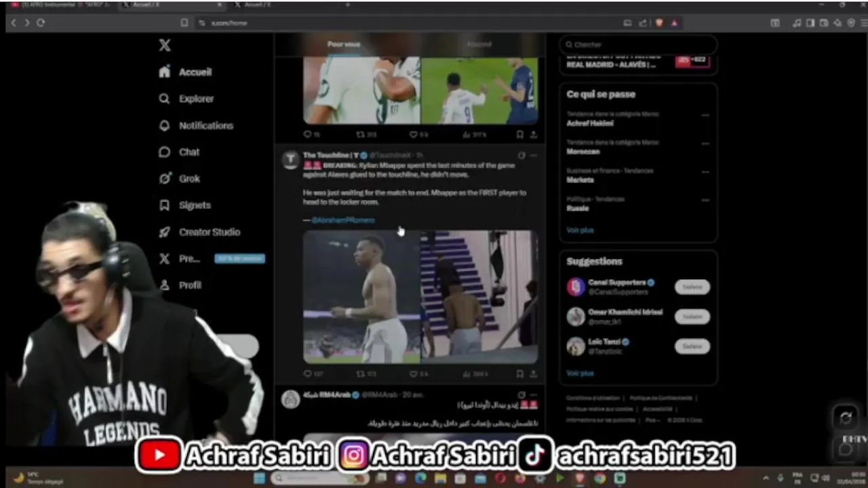Open the Politique de Confidentialité footer link
Viewport: 868px width, 488px height.
point(660,399)
